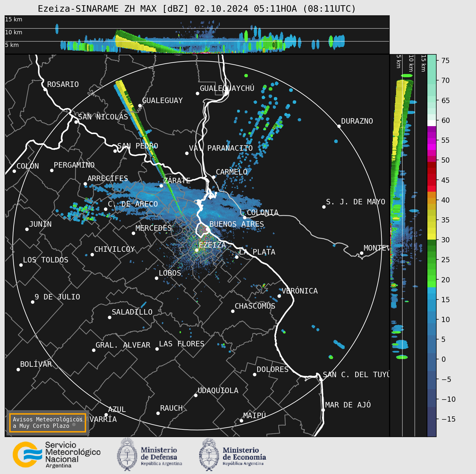Click the C. DE ARECO label
This screenshot has height=474, width=476.
pos(133,204)
